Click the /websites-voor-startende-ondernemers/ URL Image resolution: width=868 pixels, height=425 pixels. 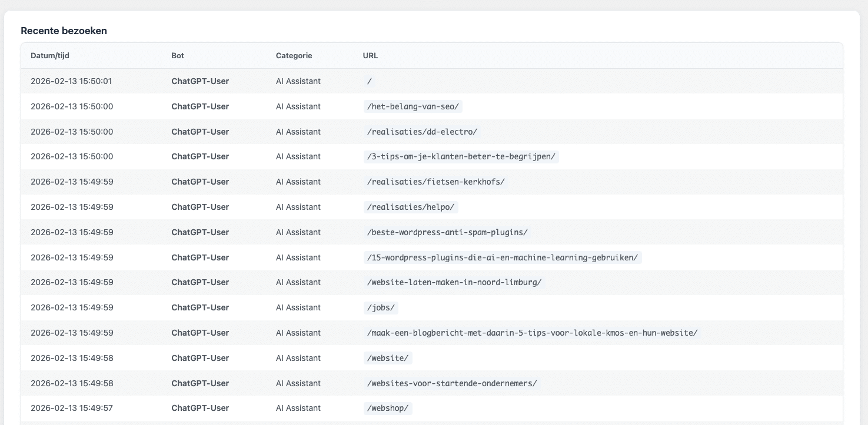[x=452, y=384]
